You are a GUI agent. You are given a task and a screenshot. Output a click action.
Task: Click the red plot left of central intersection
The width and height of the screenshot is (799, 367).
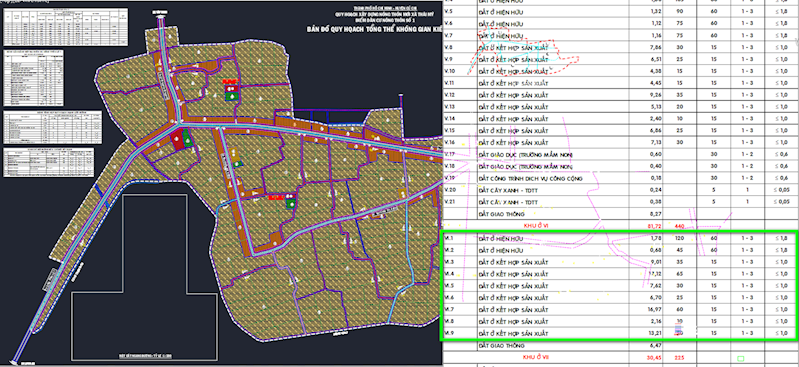click(177, 140)
